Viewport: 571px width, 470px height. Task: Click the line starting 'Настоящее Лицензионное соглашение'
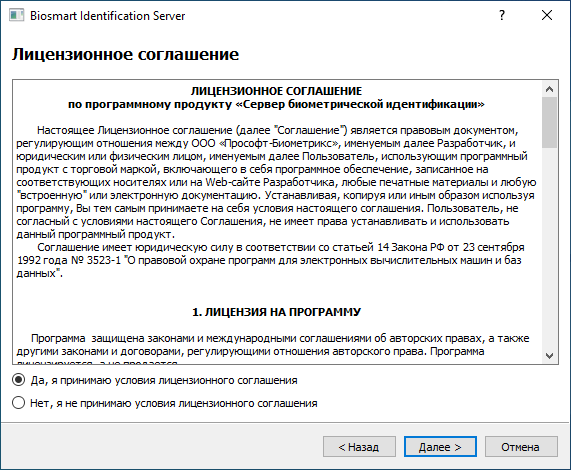click(x=277, y=130)
